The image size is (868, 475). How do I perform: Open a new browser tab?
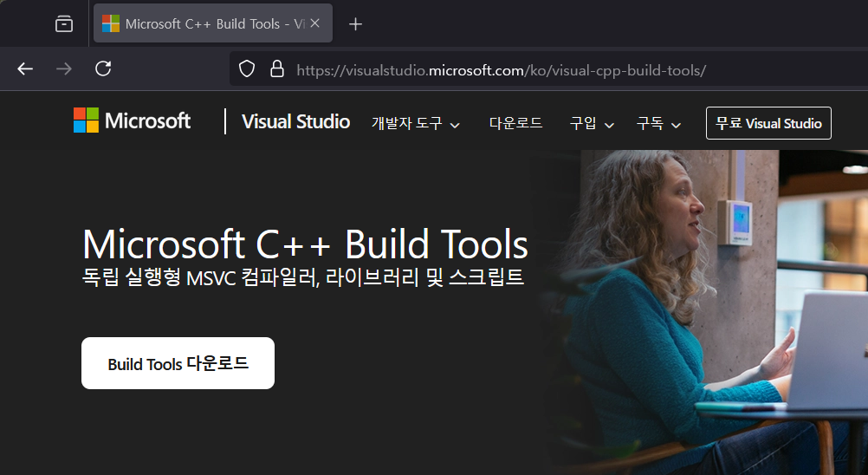(x=355, y=23)
